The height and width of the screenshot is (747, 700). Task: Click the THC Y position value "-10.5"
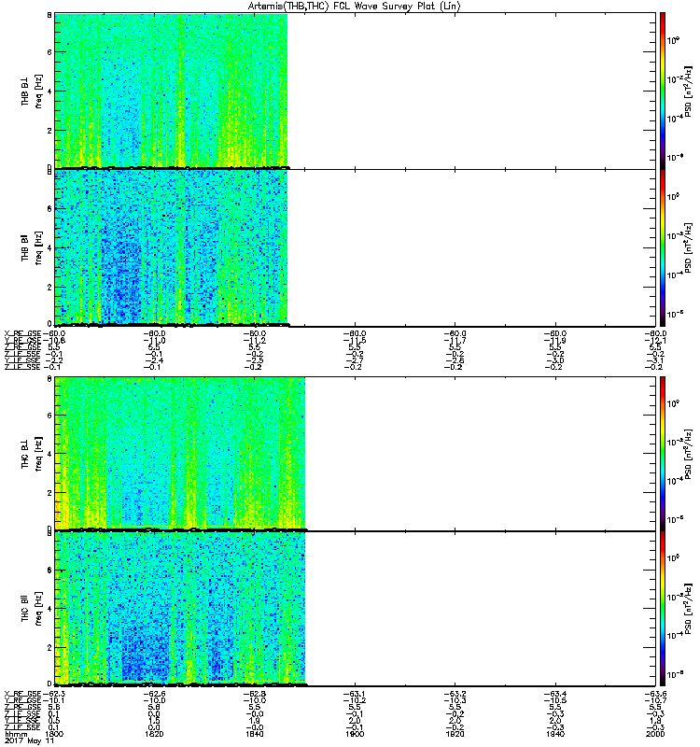(x=555, y=701)
